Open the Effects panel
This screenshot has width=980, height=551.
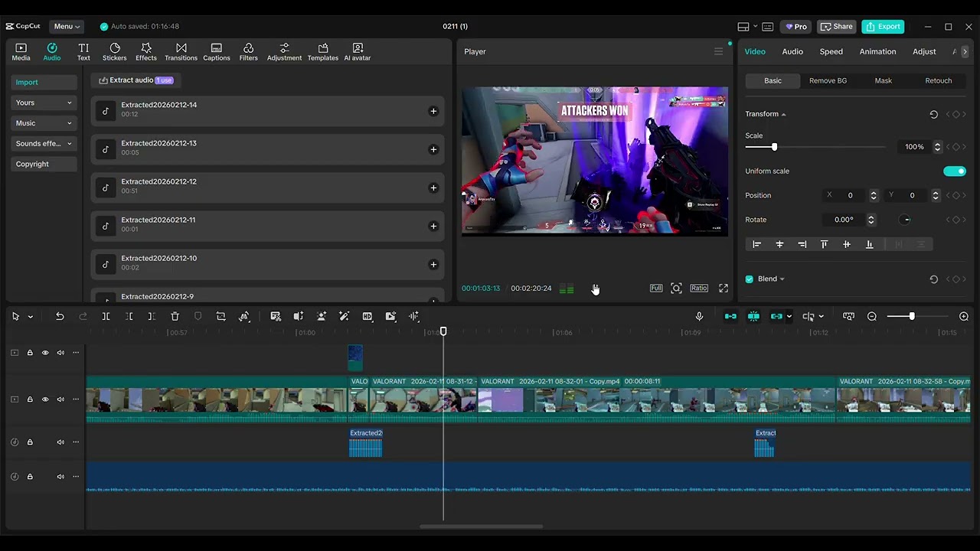pyautogui.click(x=146, y=51)
